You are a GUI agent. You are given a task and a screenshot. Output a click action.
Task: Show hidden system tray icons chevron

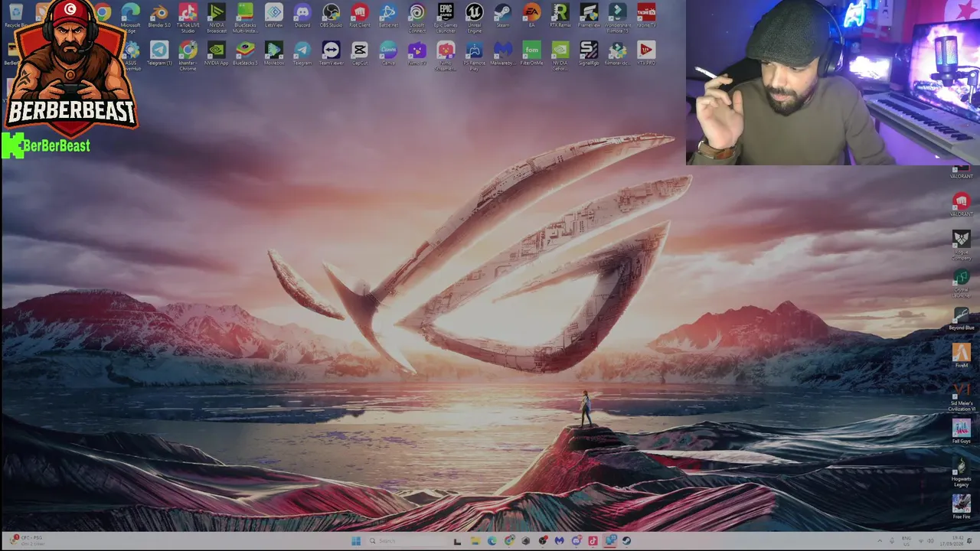(879, 541)
